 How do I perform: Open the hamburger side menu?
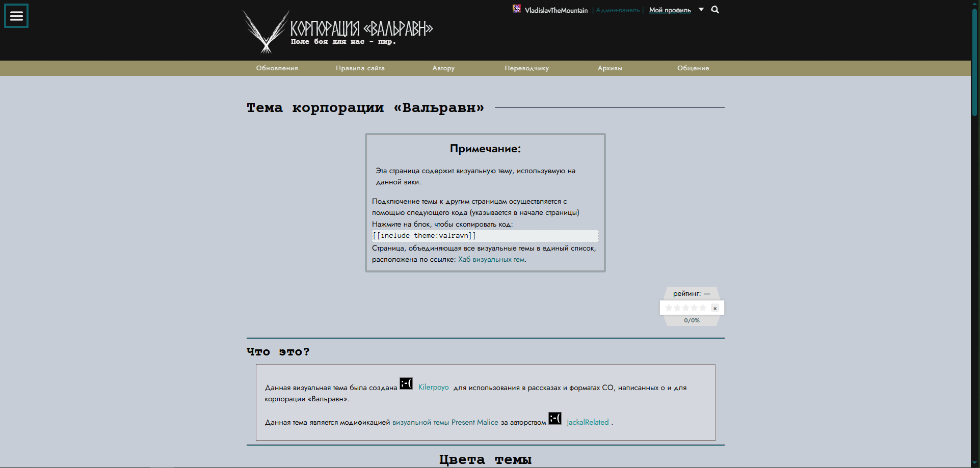click(x=16, y=16)
